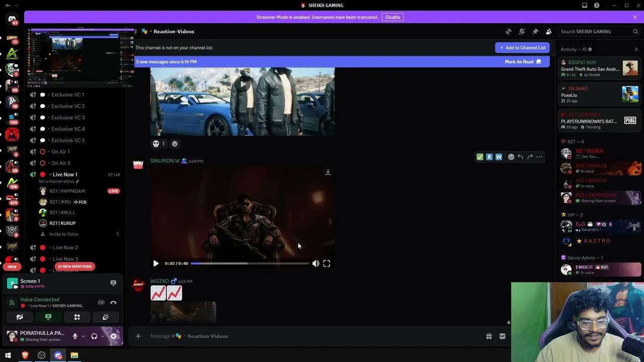Open Brave browser from the taskbar
This screenshot has height=362, width=644.
pos(25,355)
